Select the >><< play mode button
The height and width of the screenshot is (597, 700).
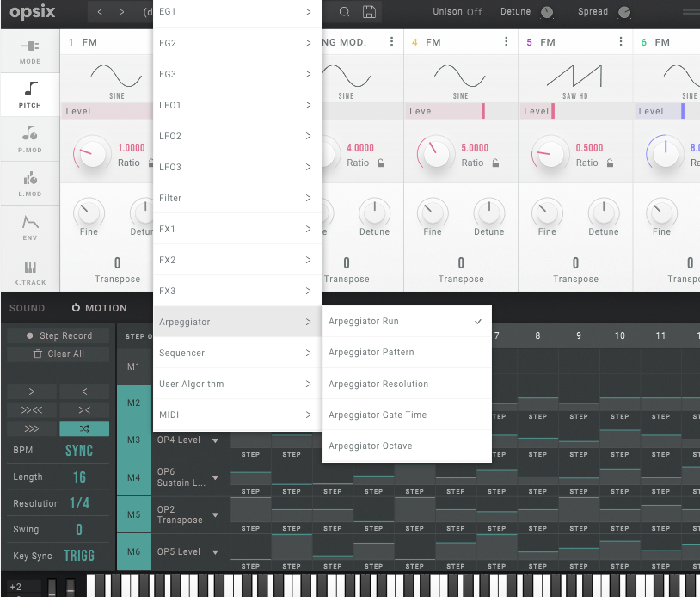click(31, 410)
